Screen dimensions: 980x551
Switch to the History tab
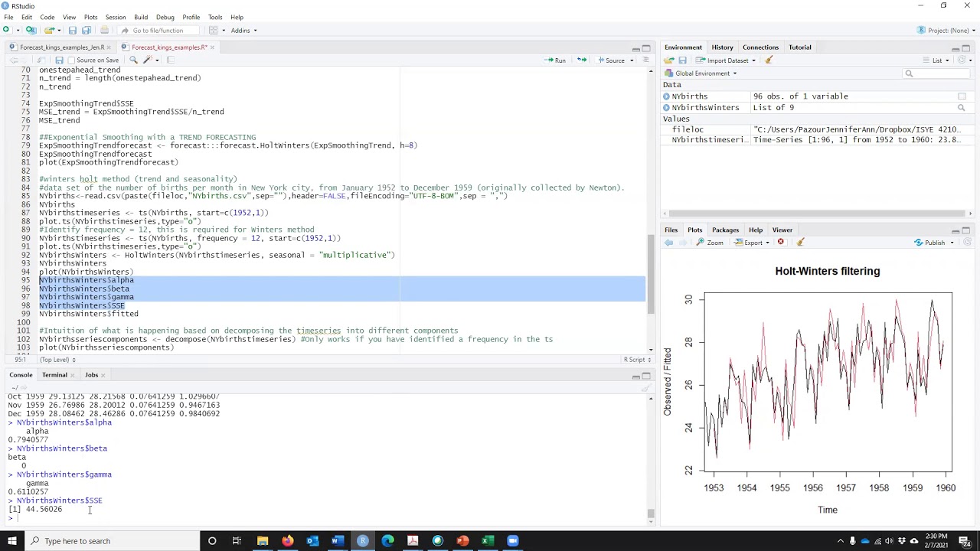[722, 47]
